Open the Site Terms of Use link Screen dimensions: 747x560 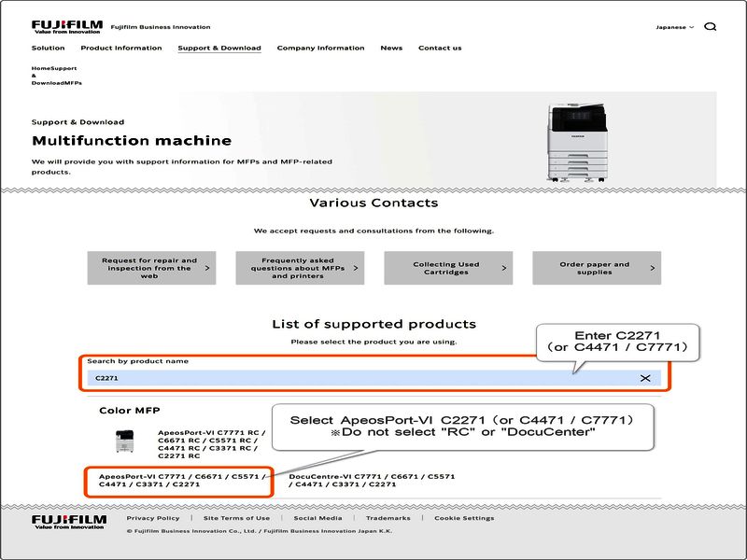point(236,518)
